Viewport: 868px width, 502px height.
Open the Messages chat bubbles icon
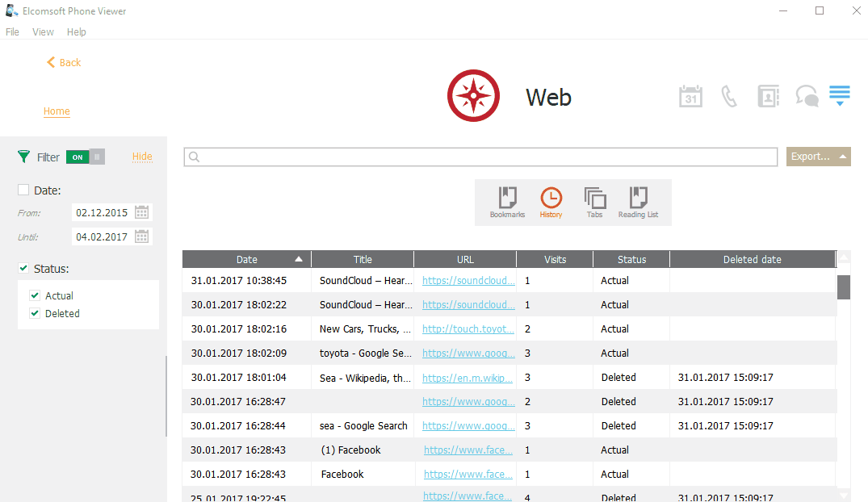tap(807, 97)
